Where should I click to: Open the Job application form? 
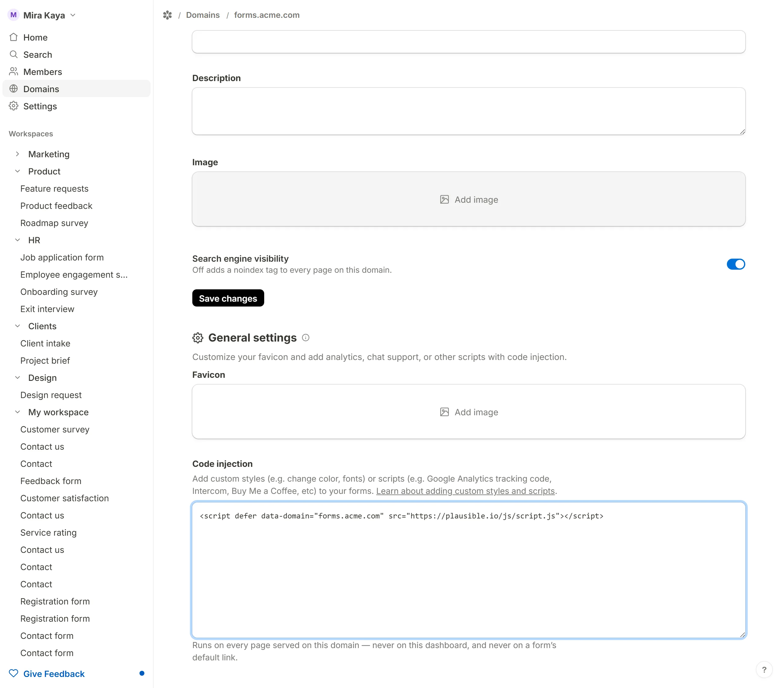62,257
